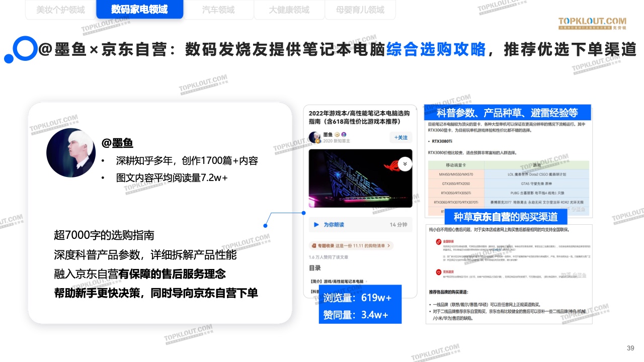Click the 超7000字的选购指南 line
The image size is (644, 362).
point(104,235)
